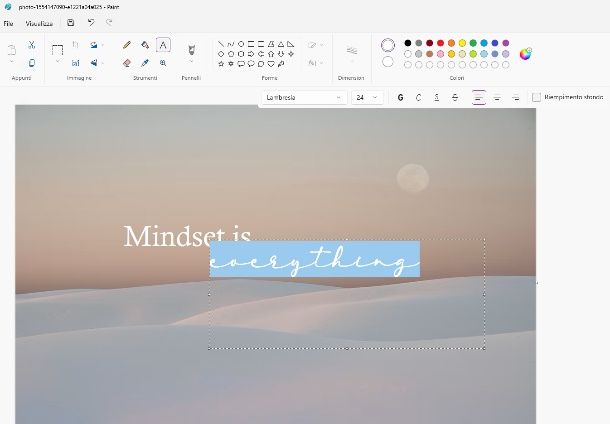Viewport: 610px width, 424px height.
Task: Undo the last action
Action: point(91,23)
